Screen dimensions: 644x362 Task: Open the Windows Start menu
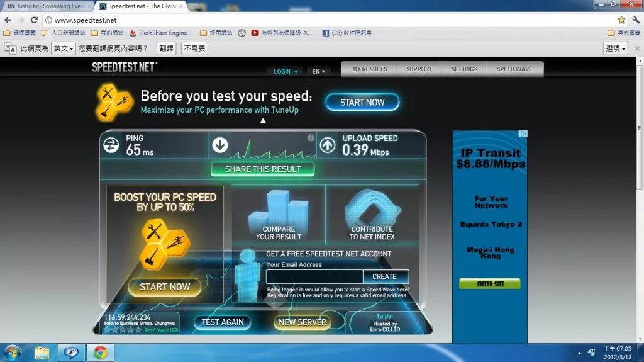coord(13,353)
